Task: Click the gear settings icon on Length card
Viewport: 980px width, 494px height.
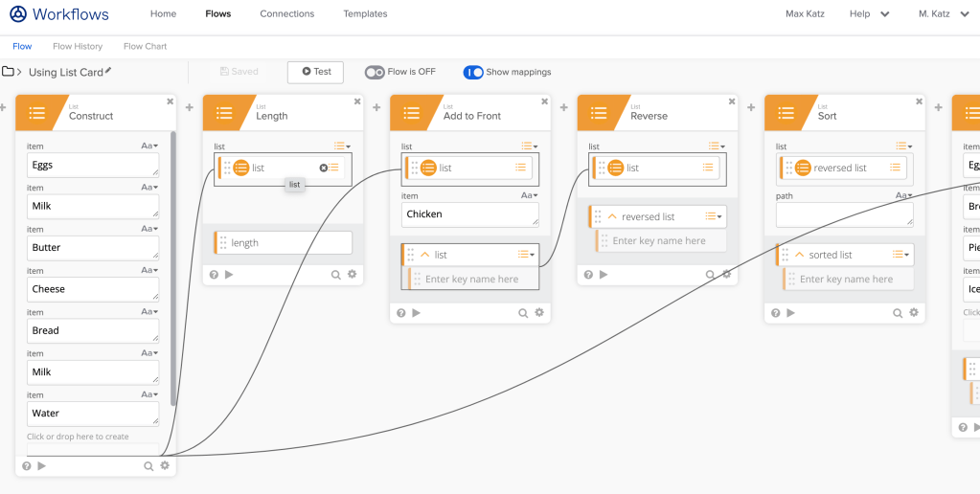Action: click(352, 275)
